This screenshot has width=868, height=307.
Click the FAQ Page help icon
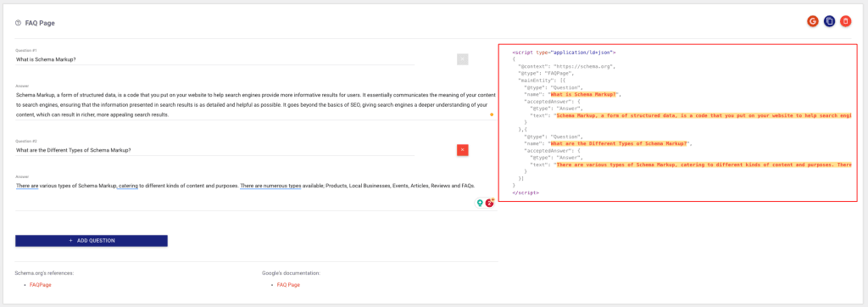(19, 23)
